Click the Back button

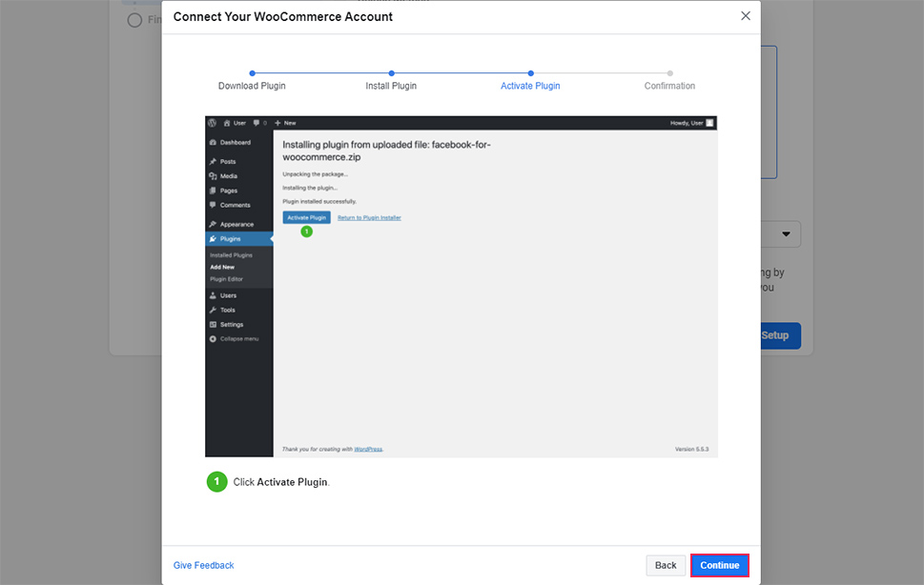666,565
